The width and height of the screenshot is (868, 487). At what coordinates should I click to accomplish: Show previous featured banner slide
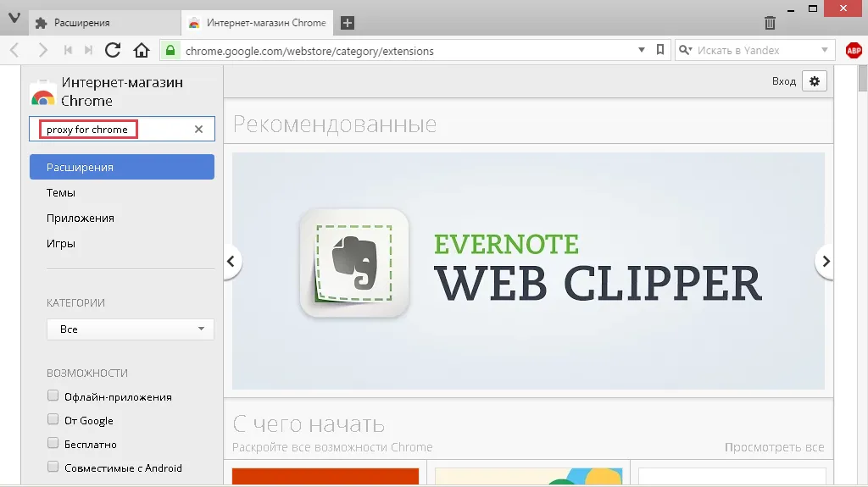(x=231, y=261)
